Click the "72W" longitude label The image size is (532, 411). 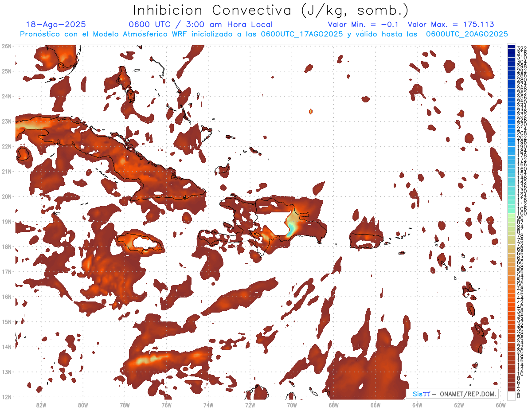click(x=250, y=405)
